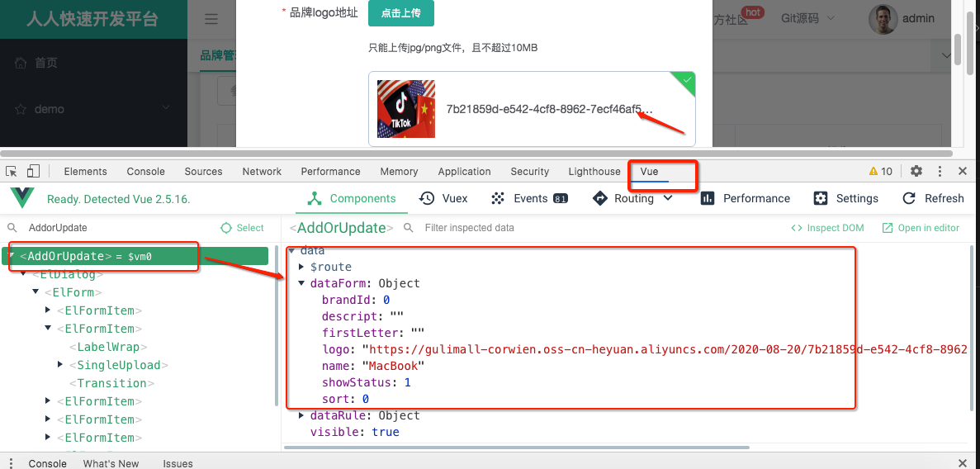The image size is (980, 469).
Task: Click Refresh in Vue devtools
Action: (933, 198)
